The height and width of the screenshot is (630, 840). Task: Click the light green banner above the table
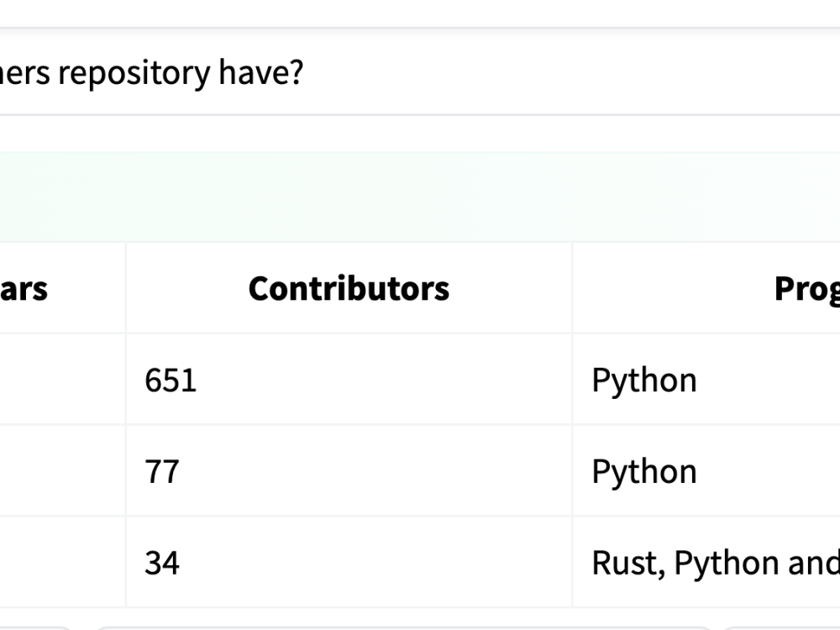point(420,197)
